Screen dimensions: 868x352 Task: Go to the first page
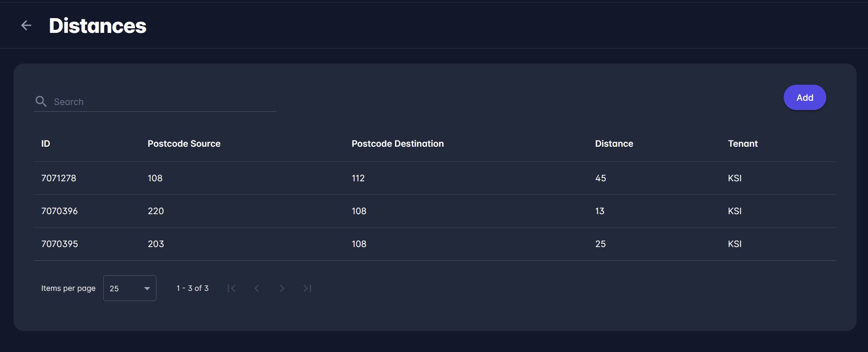(231, 288)
